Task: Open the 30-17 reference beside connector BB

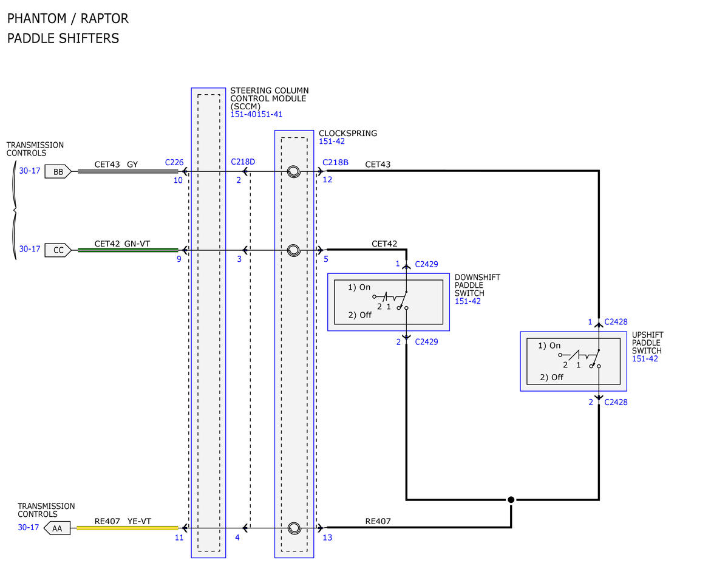Action: (x=30, y=171)
